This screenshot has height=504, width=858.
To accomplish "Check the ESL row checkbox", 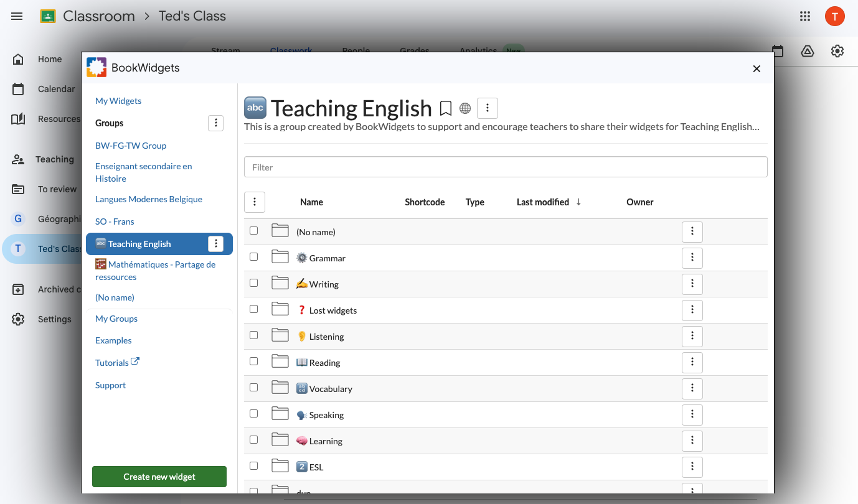I will (x=253, y=465).
